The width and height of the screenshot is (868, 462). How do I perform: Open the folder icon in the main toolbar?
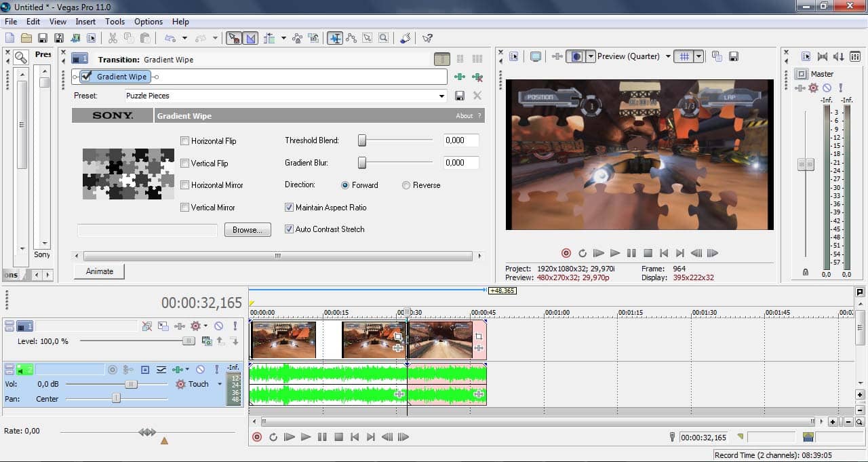point(26,38)
